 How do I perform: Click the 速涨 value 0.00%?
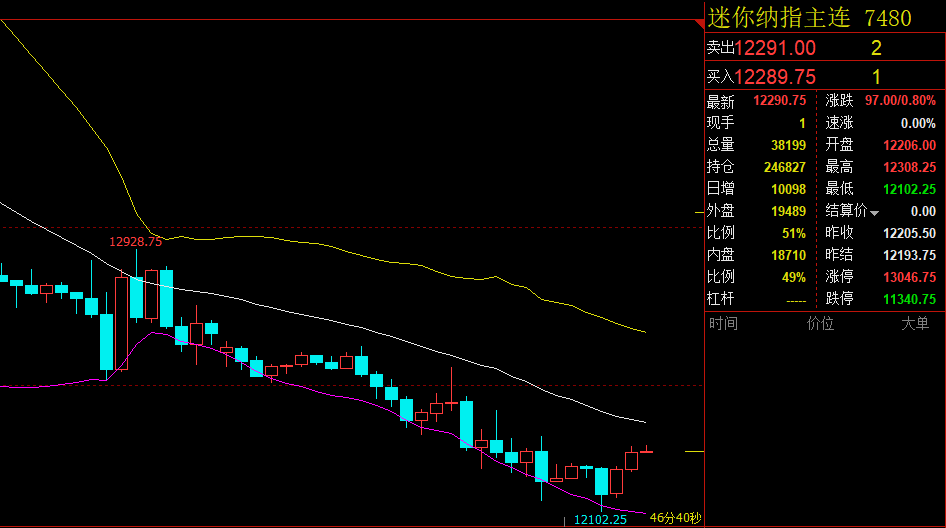coord(918,123)
